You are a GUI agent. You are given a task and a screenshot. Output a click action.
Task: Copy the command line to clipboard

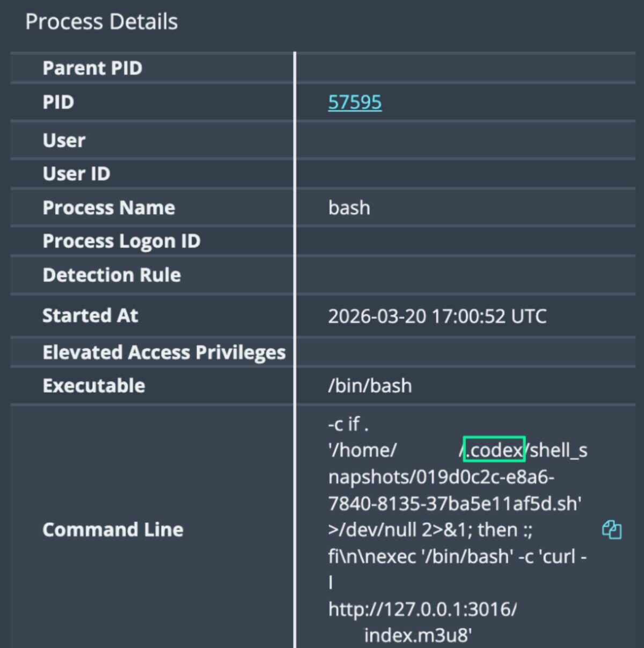611,530
